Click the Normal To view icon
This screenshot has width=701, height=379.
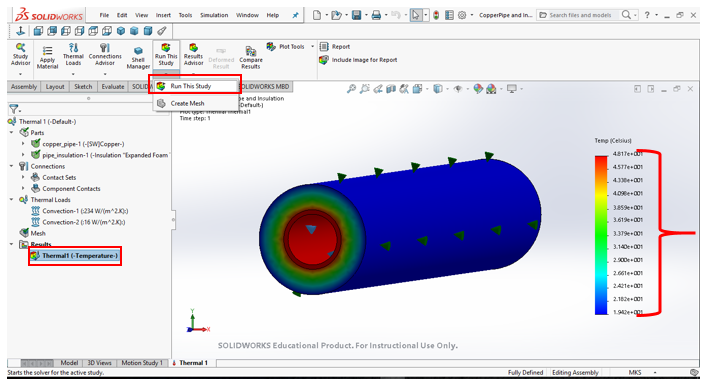[20, 31]
